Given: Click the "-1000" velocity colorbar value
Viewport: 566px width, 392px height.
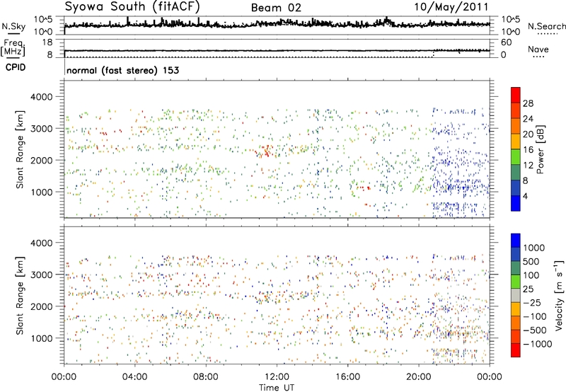Looking at the screenshot, I should (538, 344).
